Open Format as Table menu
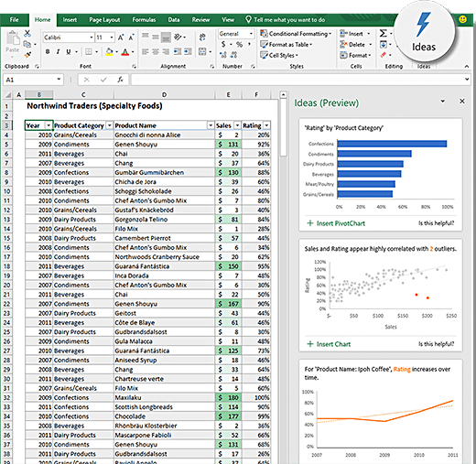 click(287, 45)
